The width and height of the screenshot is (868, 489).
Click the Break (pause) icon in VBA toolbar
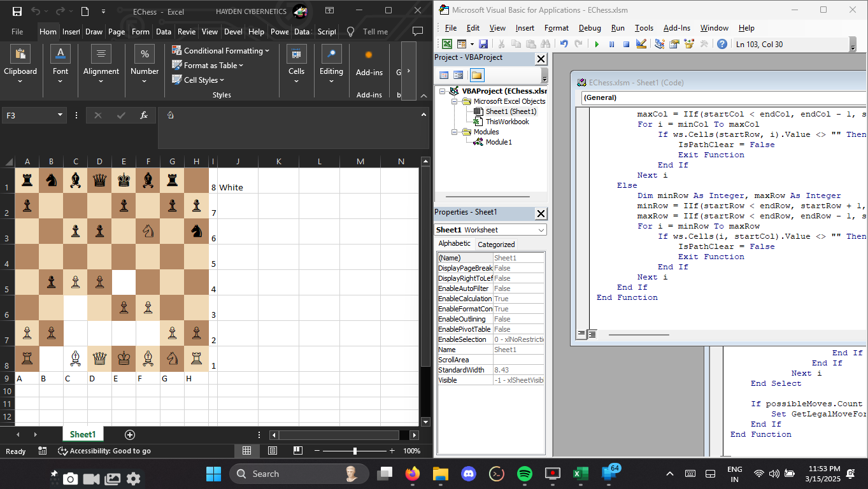[611, 44]
